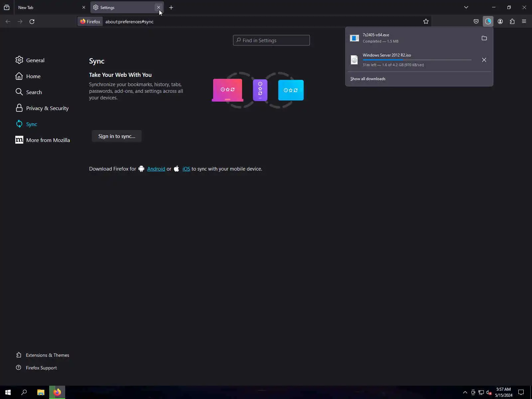This screenshot has height=399, width=532.
Task: Open the Search settings category
Action: pos(29,92)
